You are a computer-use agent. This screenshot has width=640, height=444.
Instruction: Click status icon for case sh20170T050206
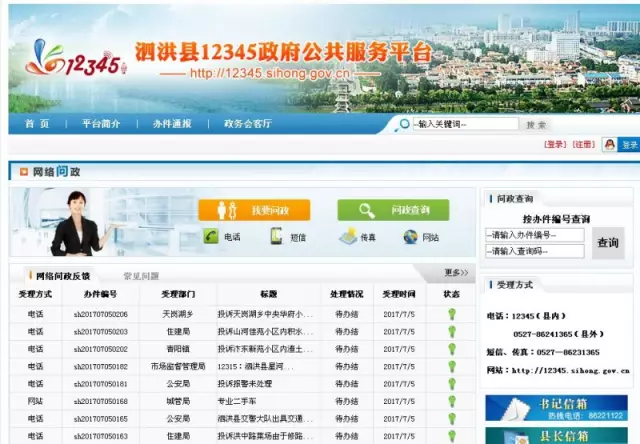(x=451, y=314)
